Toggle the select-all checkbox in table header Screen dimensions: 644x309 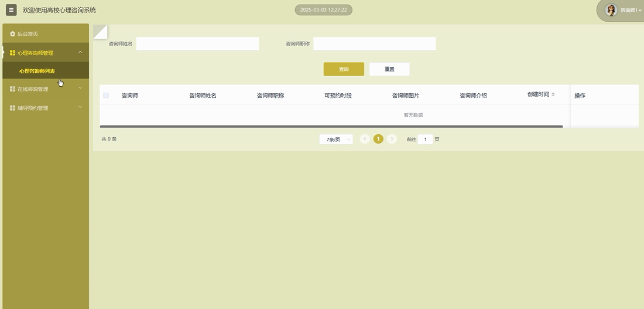pyautogui.click(x=106, y=95)
